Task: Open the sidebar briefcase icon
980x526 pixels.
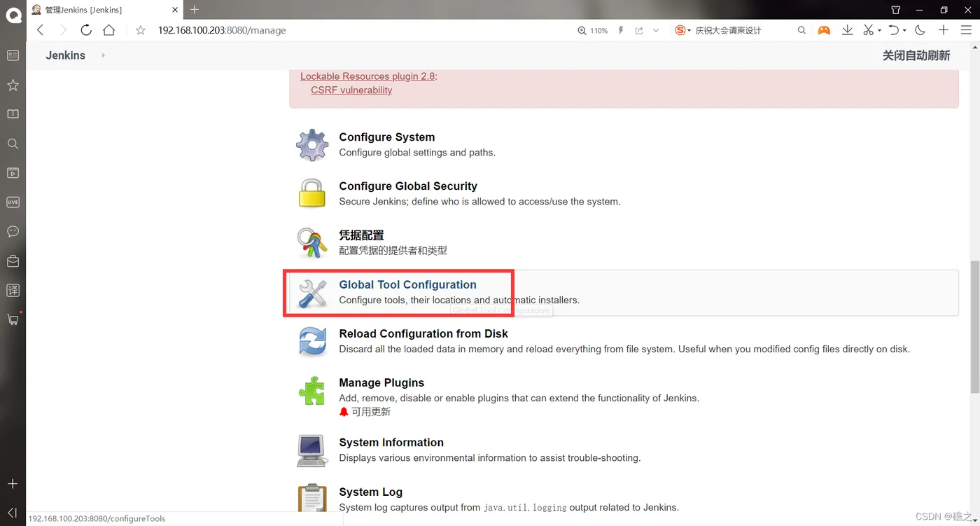Action: [x=13, y=261]
